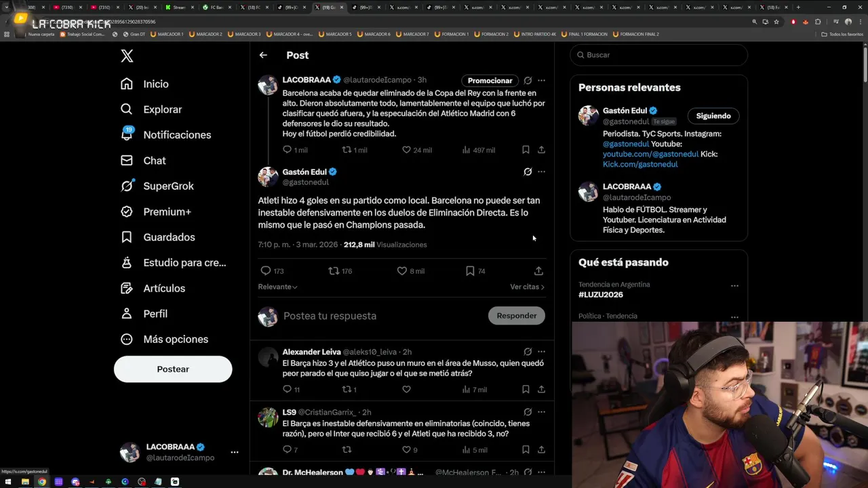
Task: Open Kick.com/gastonedul link
Action: [640, 164]
